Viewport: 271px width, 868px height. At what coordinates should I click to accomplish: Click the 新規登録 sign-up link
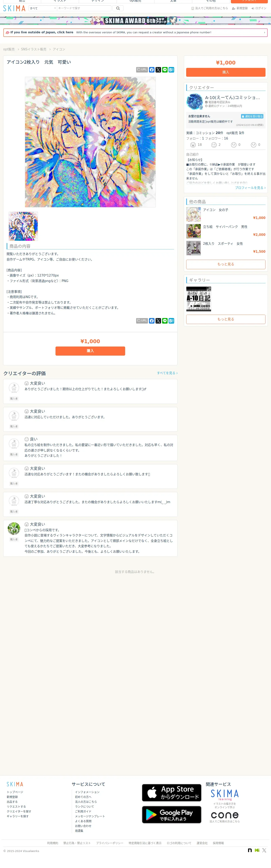click(240, 8)
